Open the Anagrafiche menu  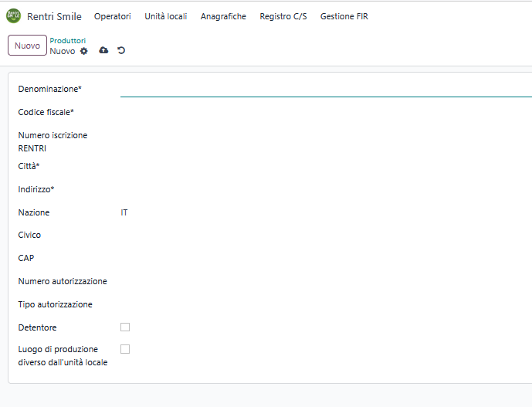223,16
